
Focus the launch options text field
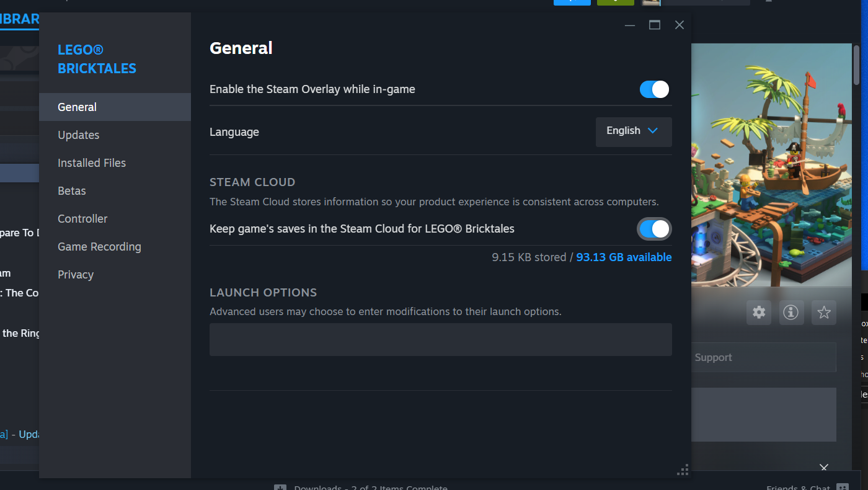coord(440,339)
